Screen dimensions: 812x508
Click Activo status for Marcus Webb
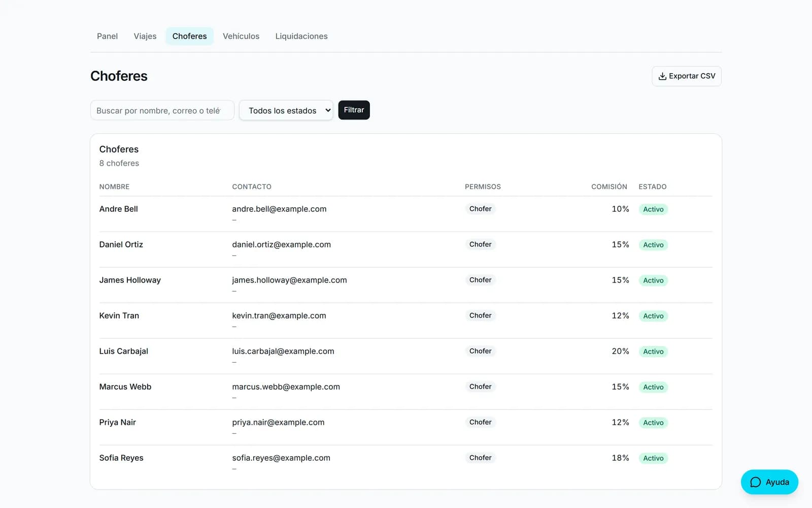coord(653,387)
